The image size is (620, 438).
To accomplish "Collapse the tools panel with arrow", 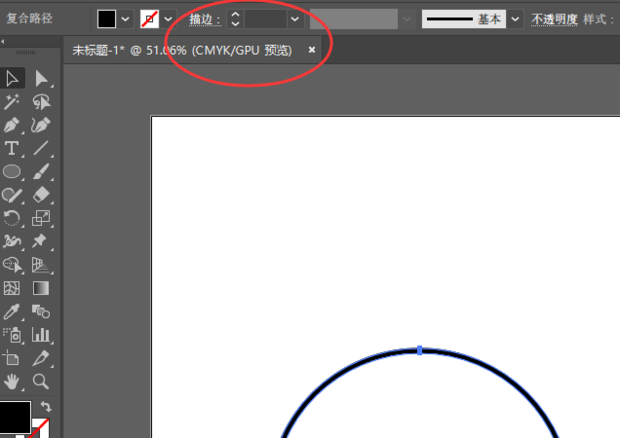I will [x=3, y=41].
